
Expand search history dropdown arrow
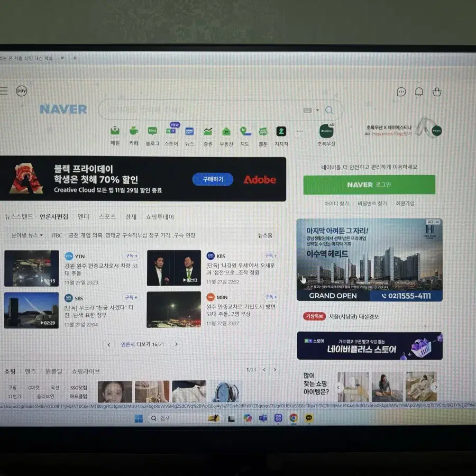tap(317, 110)
